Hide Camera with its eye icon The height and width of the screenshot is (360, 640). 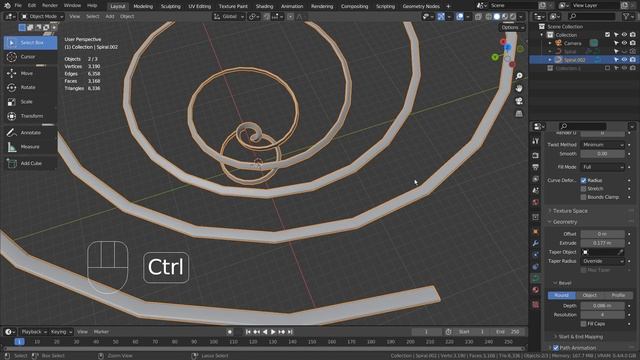click(x=624, y=43)
